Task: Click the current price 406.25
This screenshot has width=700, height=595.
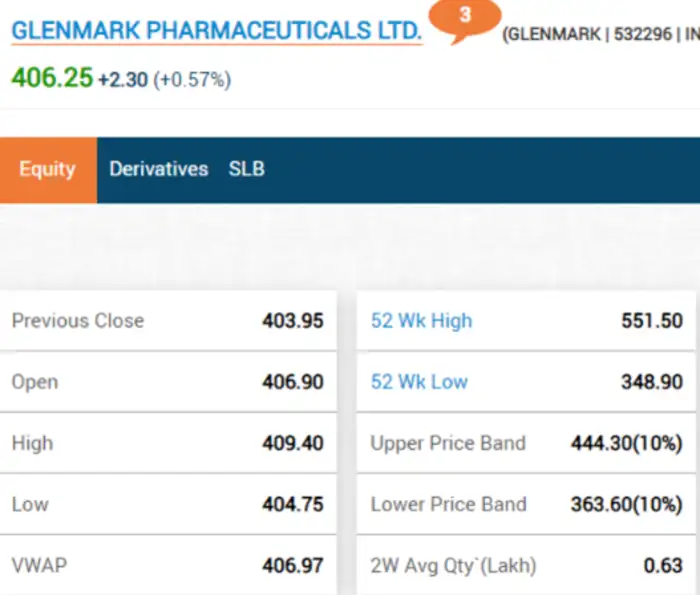Action: click(52, 78)
